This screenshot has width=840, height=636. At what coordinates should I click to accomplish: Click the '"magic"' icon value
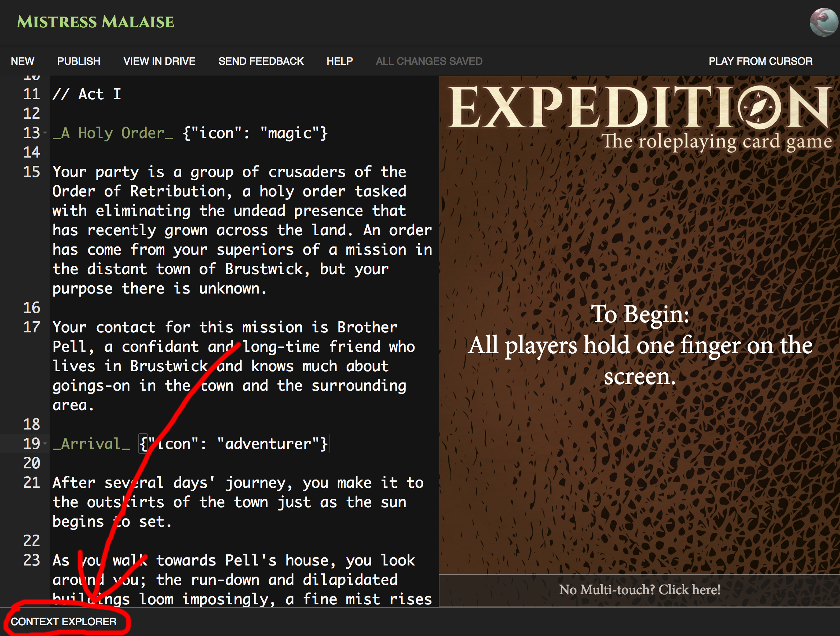[x=290, y=133]
